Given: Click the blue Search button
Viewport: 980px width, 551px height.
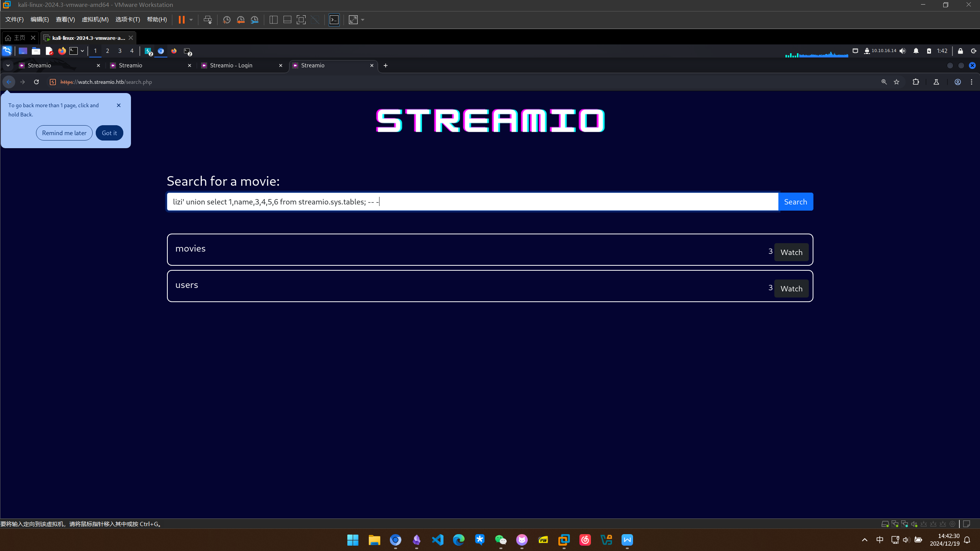Looking at the screenshot, I should 795,202.
